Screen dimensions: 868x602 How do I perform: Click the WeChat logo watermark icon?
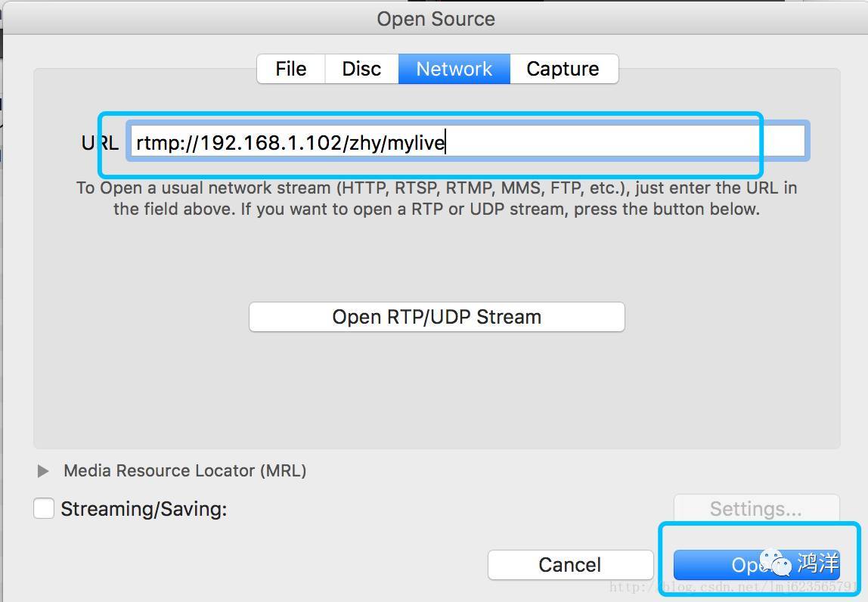775,563
